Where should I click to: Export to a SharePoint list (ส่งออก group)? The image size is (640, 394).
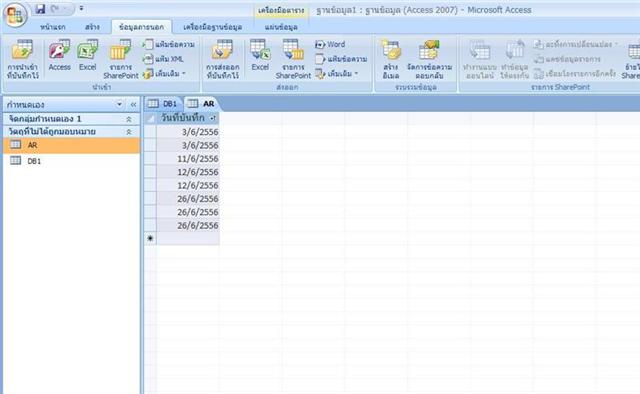(293, 59)
